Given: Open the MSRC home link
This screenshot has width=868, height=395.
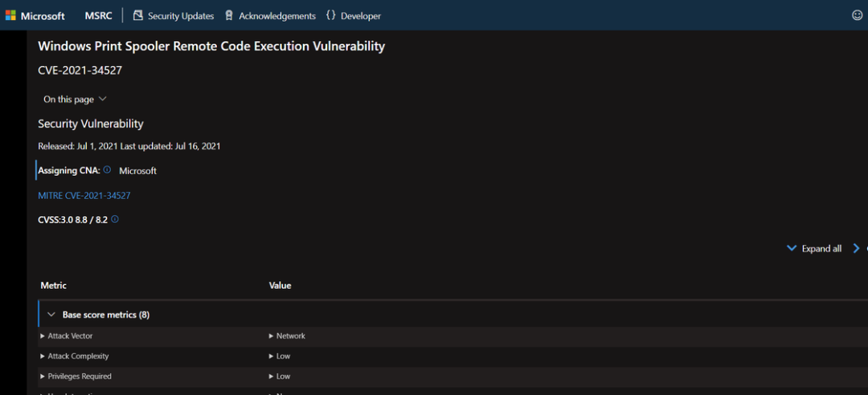Looking at the screenshot, I should pos(98,16).
